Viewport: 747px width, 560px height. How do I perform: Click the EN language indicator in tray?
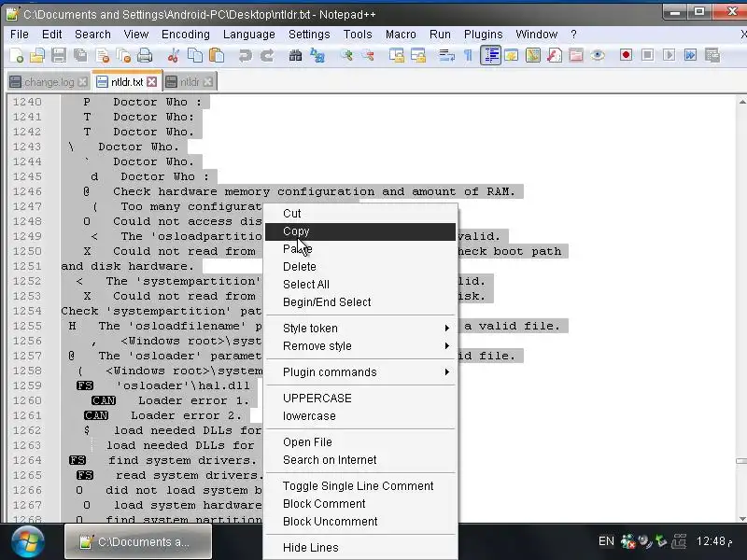tap(606, 541)
